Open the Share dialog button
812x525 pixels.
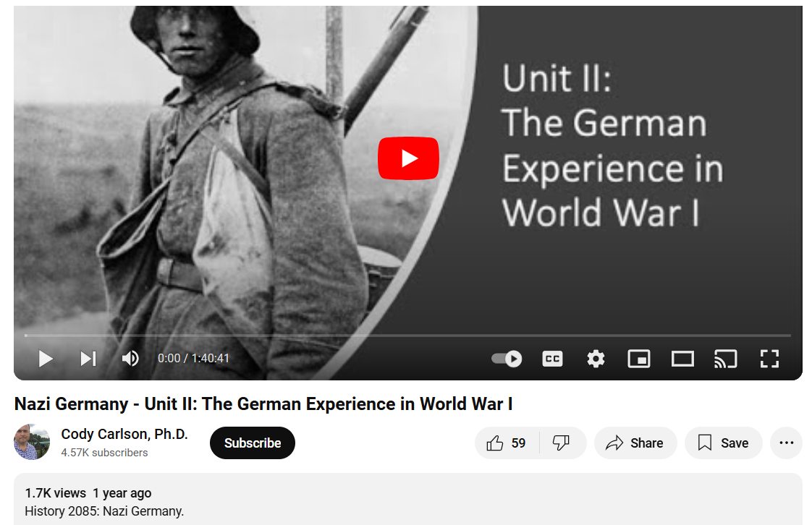[635, 443]
